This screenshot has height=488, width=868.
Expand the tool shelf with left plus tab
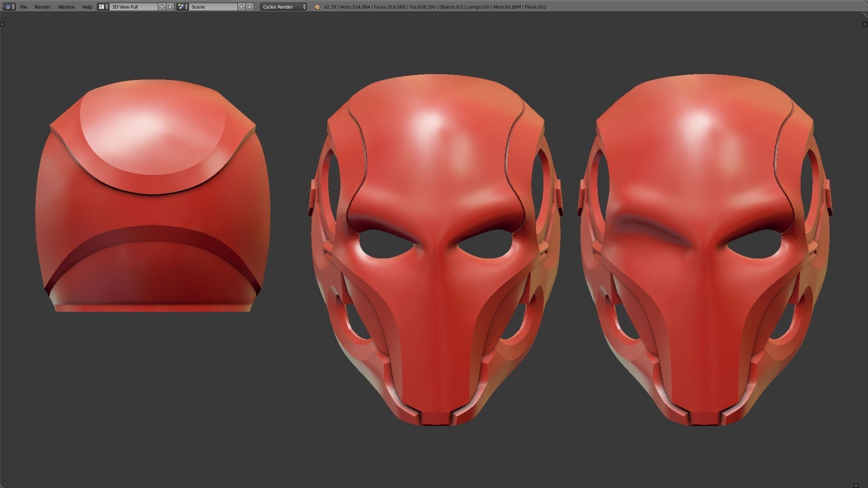pos(2,24)
